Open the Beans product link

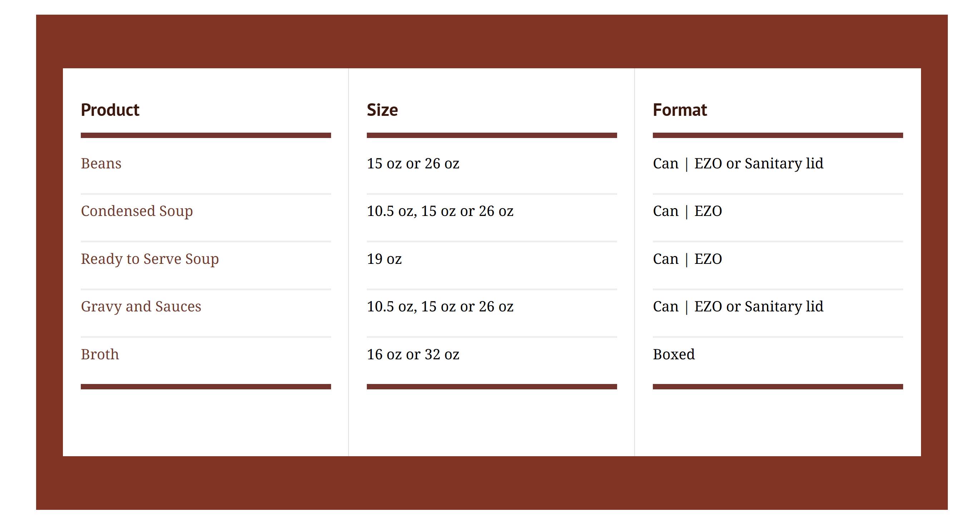pos(101,164)
